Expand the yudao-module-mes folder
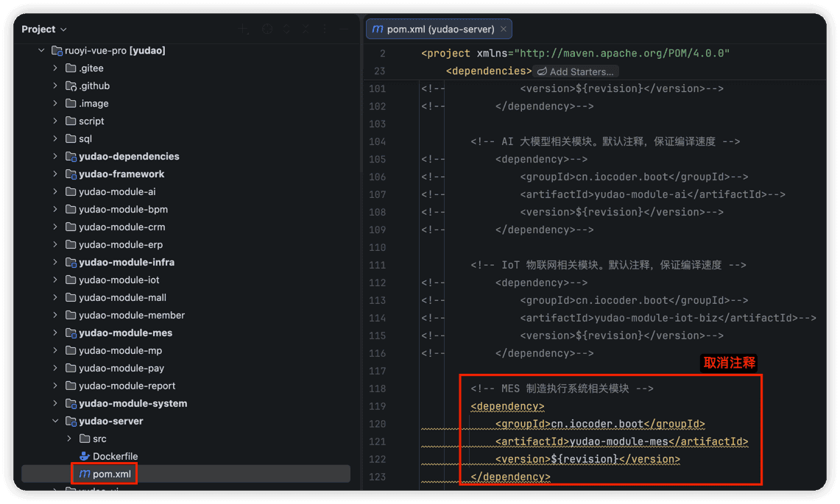Viewport: 840px width, 504px height. 55,333
